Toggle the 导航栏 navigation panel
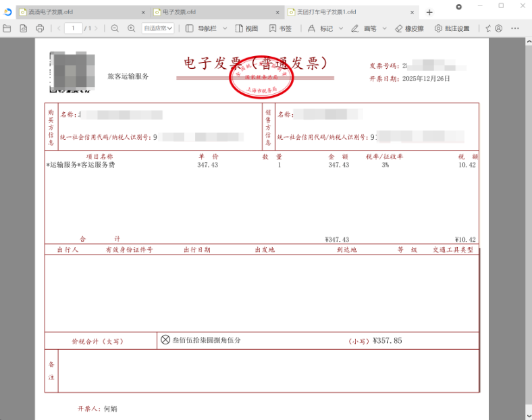This screenshot has width=532, height=420. tap(201, 28)
